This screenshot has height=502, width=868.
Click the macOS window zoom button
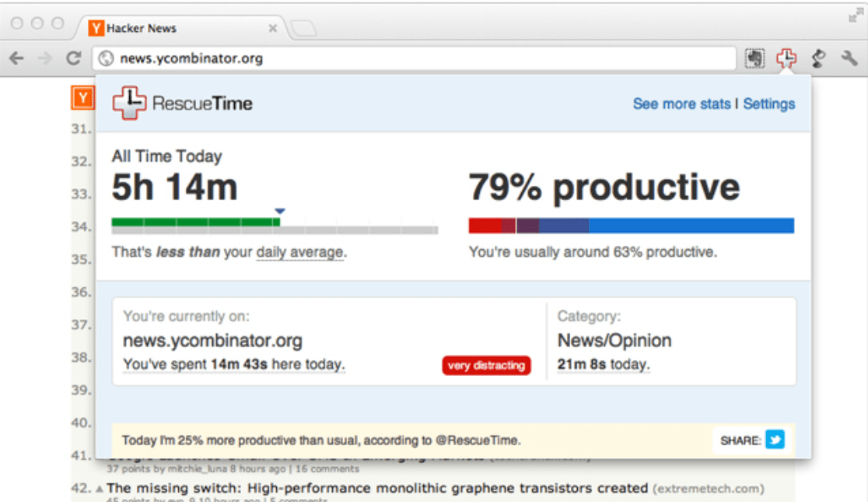tap(58, 23)
